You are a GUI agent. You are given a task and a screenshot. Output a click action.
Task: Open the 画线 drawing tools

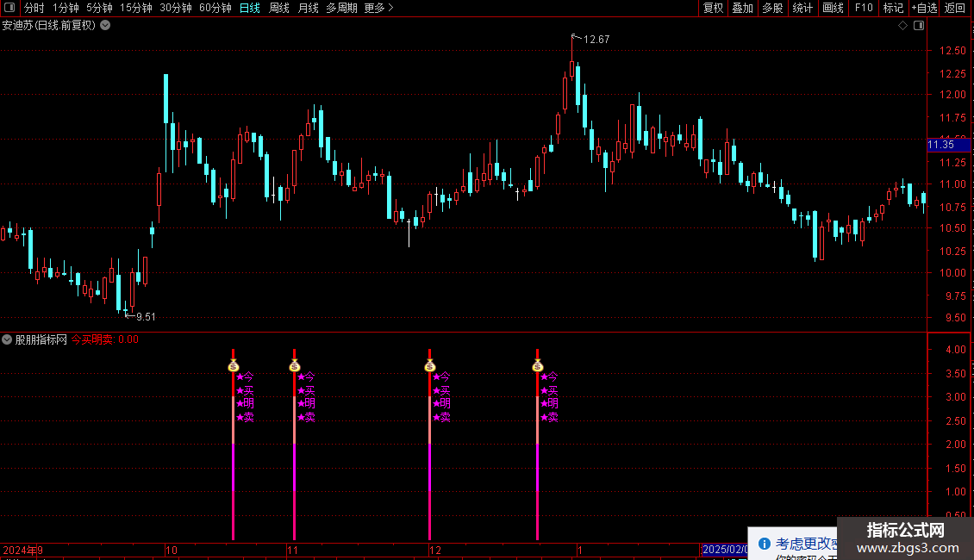click(833, 8)
